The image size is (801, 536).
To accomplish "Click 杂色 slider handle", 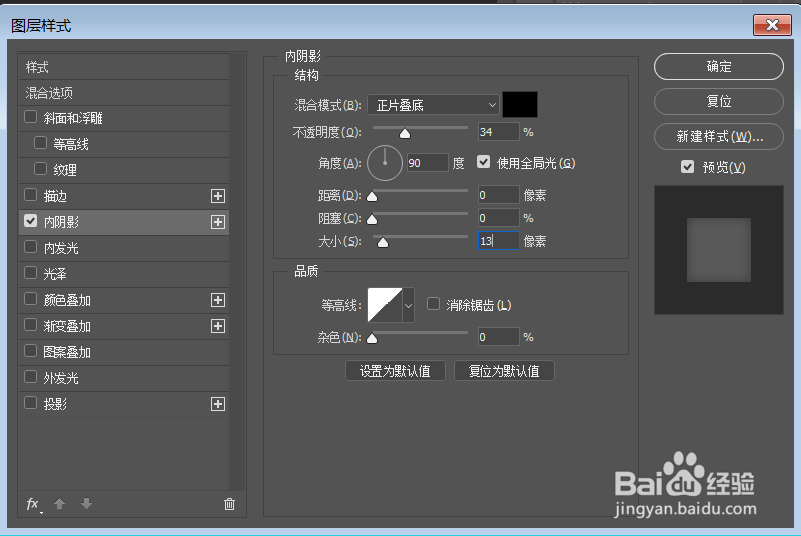I will (372, 339).
